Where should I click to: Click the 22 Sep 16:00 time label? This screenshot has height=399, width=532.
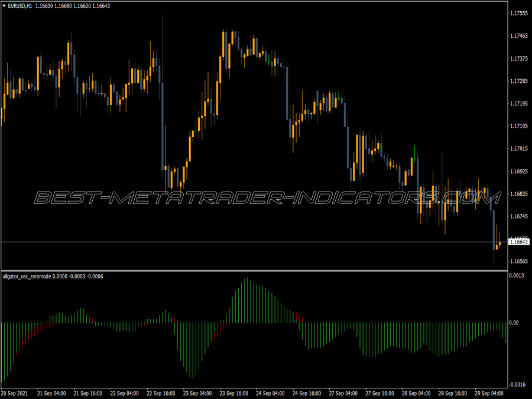click(161, 393)
